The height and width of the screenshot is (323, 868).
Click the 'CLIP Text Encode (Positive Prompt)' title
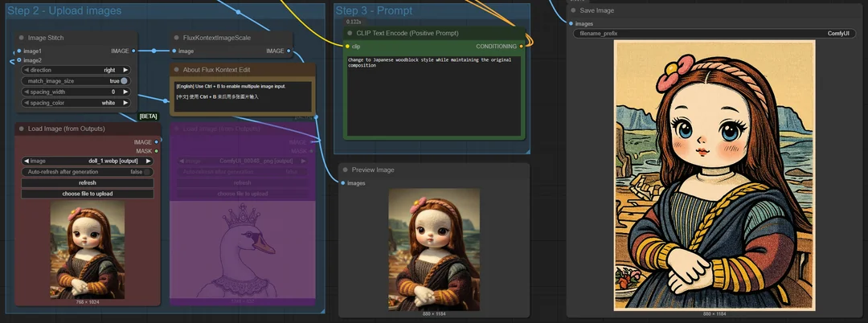pyautogui.click(x=407, y=33)
